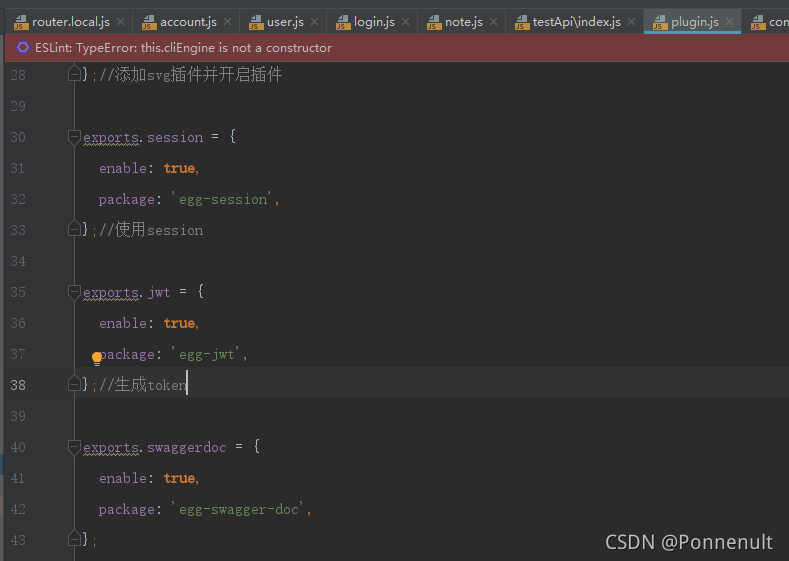
Task: Click the JS file icon on login.js tab
Action: (x=343, y=23)
